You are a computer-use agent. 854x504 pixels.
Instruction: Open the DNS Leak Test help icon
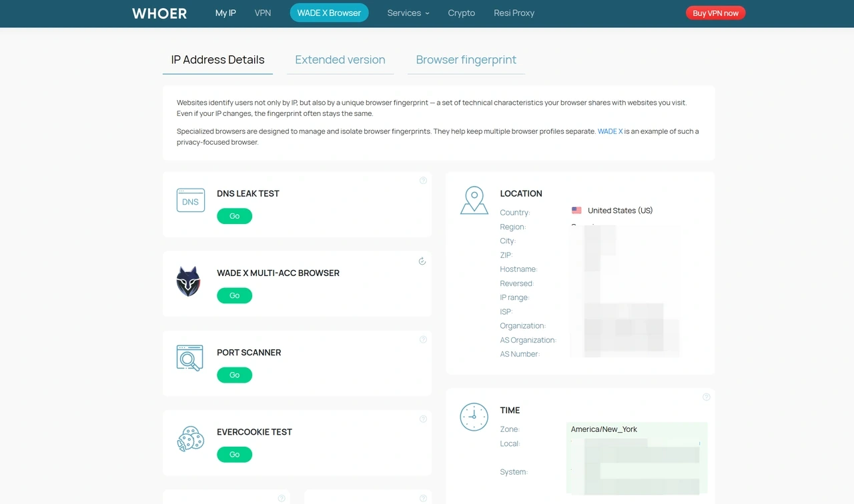[x=423, y=181]
